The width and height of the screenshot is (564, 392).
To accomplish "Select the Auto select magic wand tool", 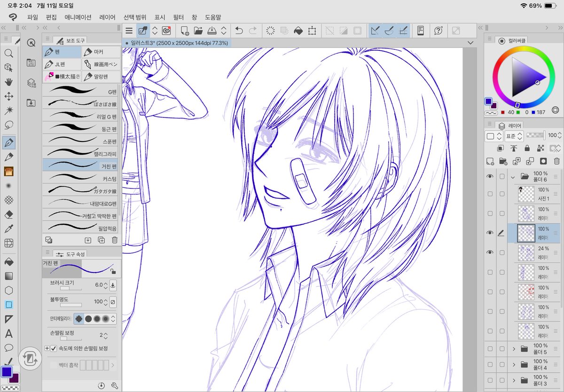I will coord(8,111).
